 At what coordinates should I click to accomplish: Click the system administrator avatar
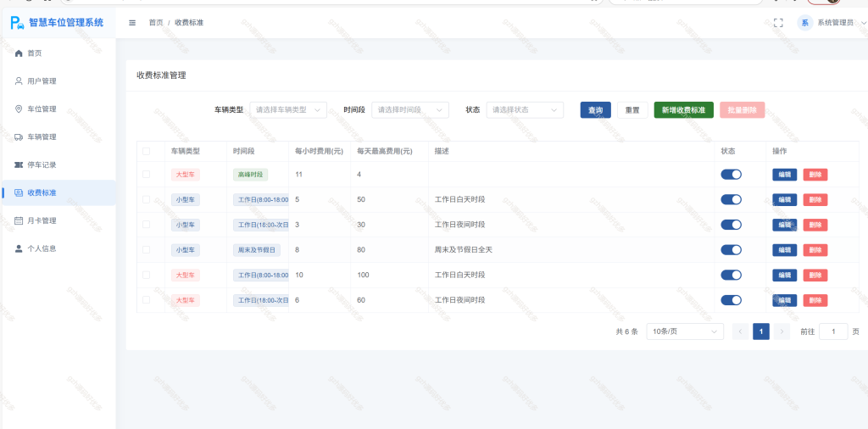tap(805, 23)
